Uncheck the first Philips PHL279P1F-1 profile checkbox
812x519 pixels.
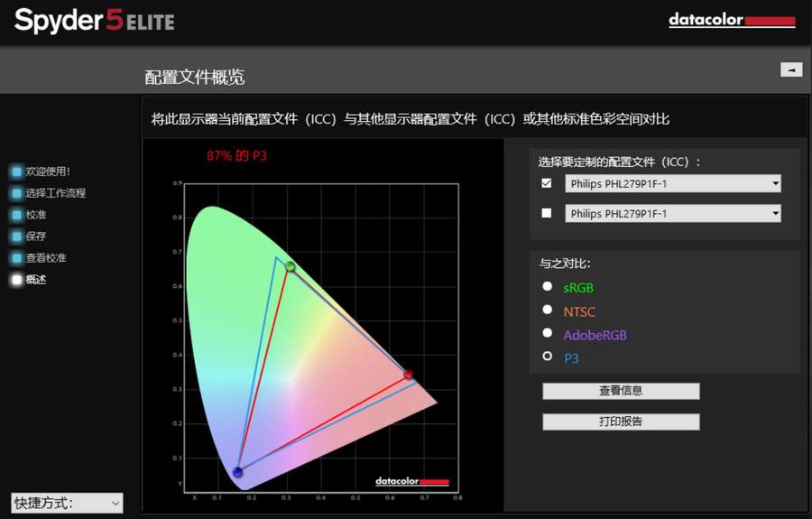(x=546, y=183)
